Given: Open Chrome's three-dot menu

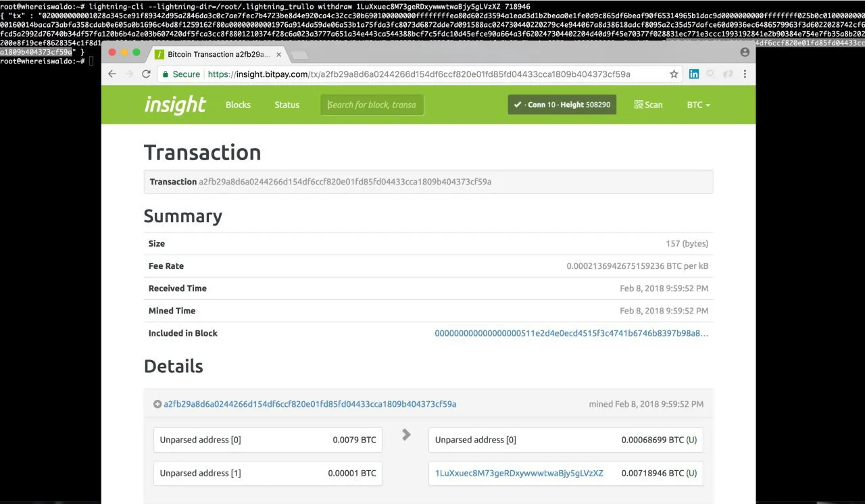Looking at the screenshot, I should [x=745, y=74].
